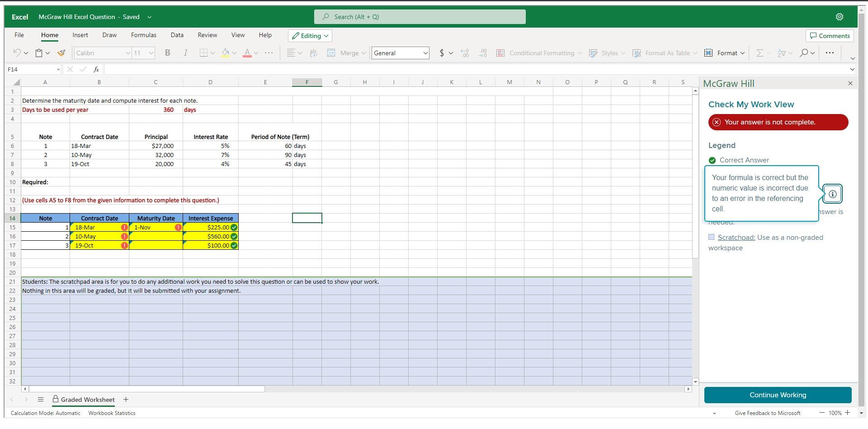Select the column F header

point(307,82)
